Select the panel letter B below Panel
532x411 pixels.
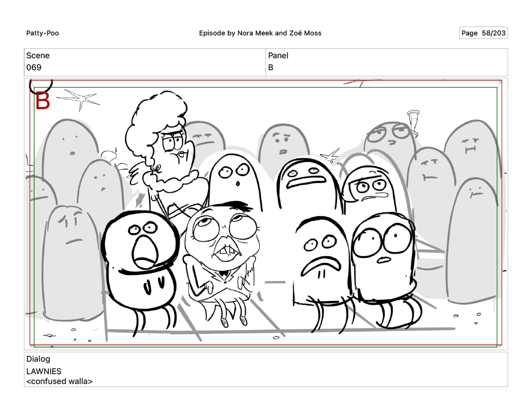coord(271,68)
